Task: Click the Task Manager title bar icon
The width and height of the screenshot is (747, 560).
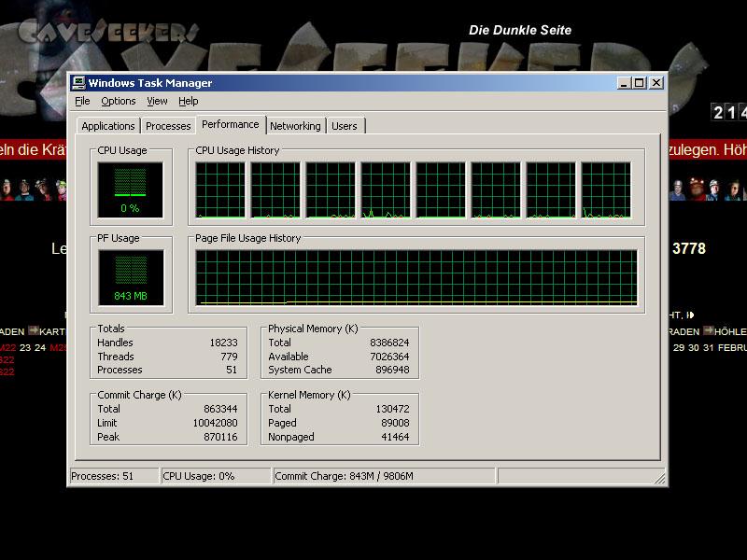Action: (78, 83)
